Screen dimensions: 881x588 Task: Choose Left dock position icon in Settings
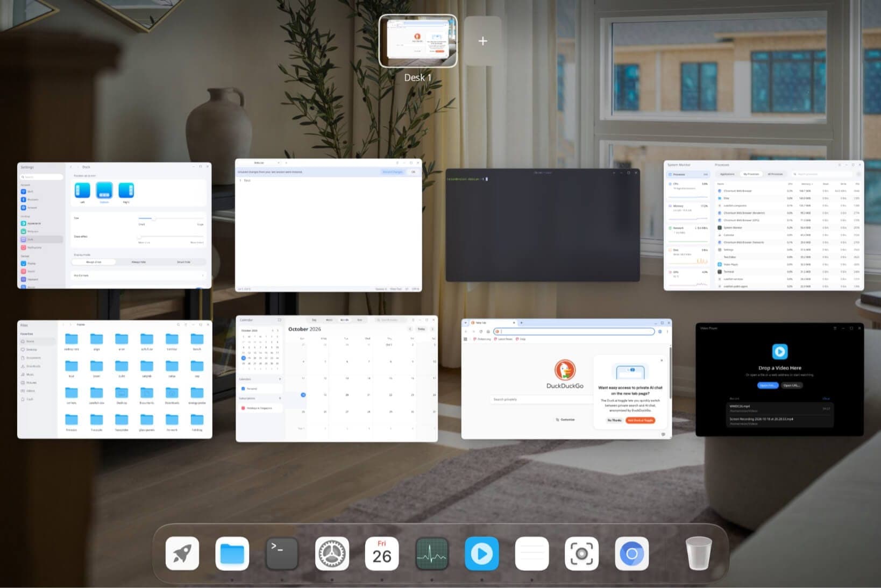(82, 190)
